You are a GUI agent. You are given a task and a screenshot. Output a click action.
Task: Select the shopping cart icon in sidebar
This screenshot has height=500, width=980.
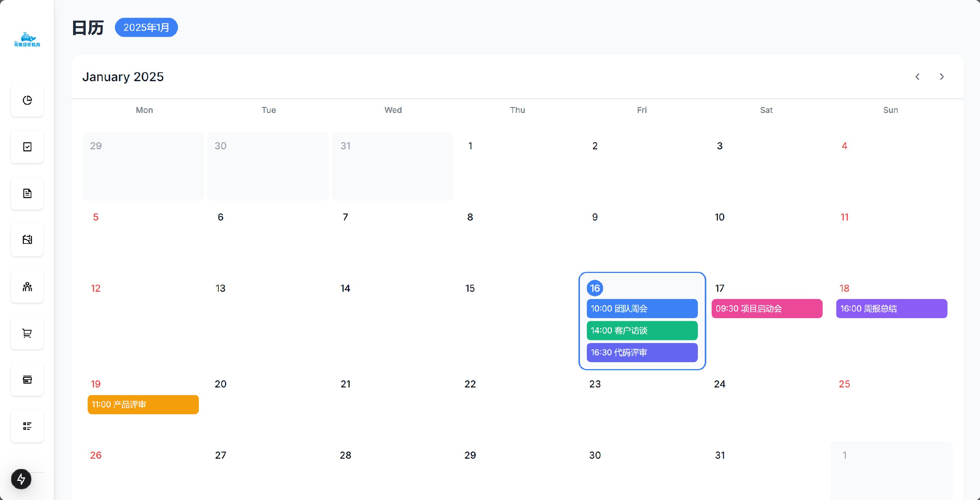tap(27, 333)
